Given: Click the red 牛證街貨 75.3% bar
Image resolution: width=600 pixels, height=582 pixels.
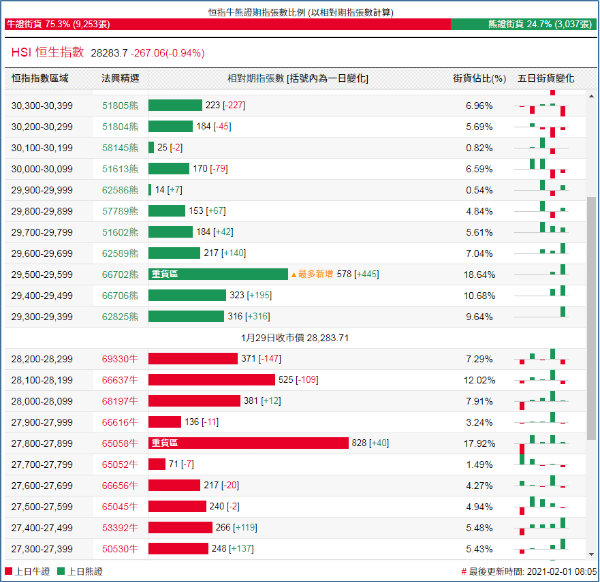Looking at the screenshot, I should [x=228, y=24].
